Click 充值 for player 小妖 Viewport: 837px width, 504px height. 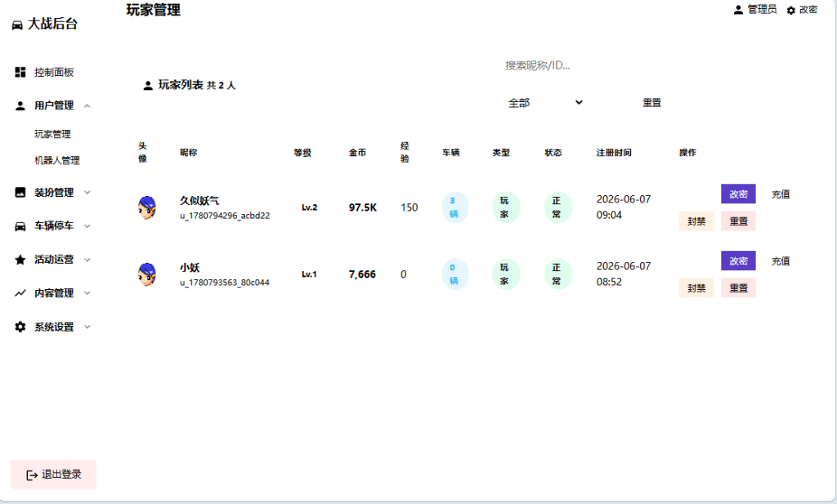pyautogui.click(x=781, y=261)
